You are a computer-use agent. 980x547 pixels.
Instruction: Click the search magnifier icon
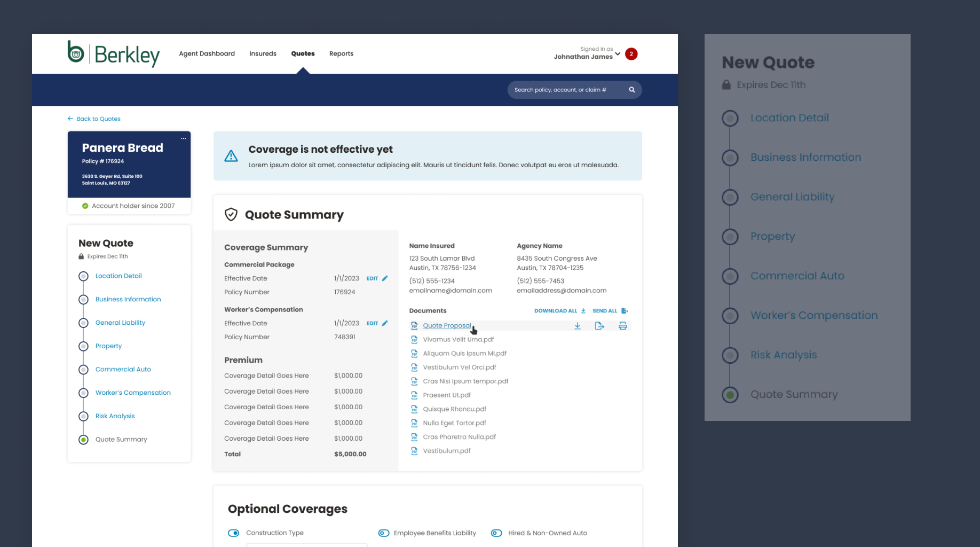pos(632,90)
